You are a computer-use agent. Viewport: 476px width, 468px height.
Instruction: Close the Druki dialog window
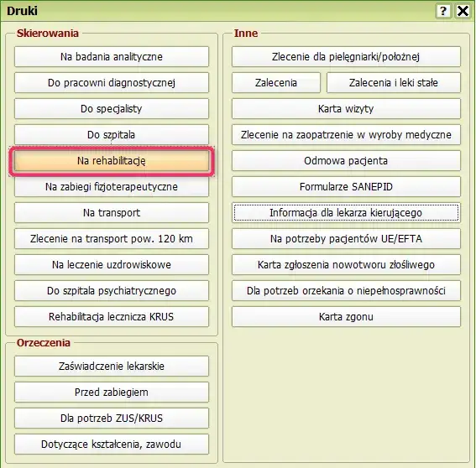[x=463, y=11]
